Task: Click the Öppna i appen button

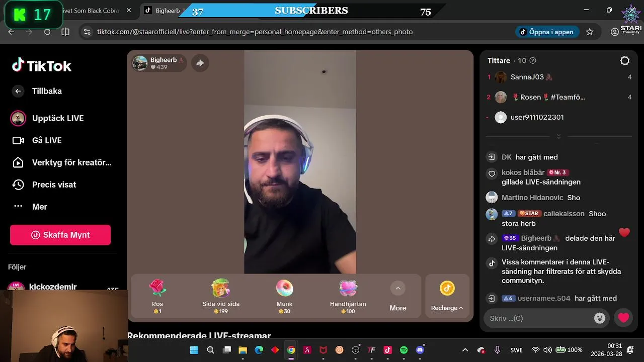Action: pos(547,32)
